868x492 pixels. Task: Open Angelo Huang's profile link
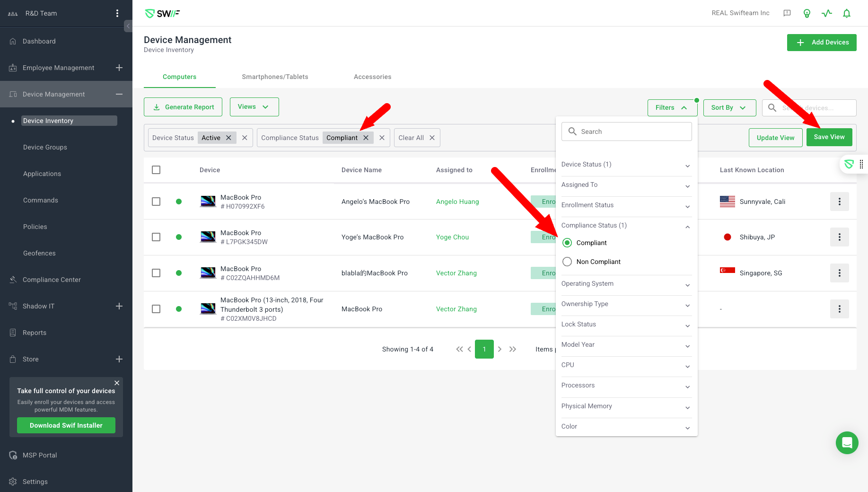(457, 202)
